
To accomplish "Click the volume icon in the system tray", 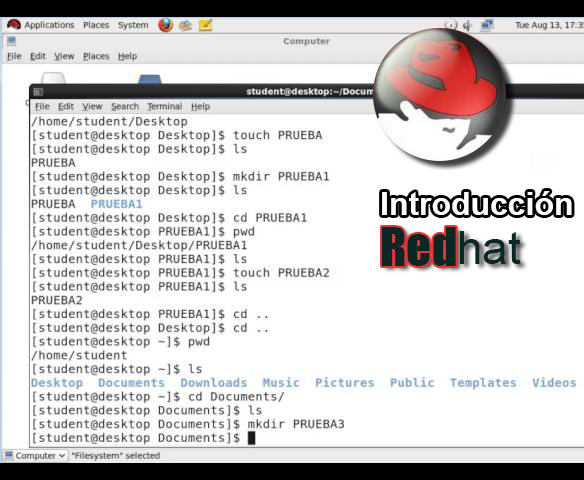I will 467,25.
